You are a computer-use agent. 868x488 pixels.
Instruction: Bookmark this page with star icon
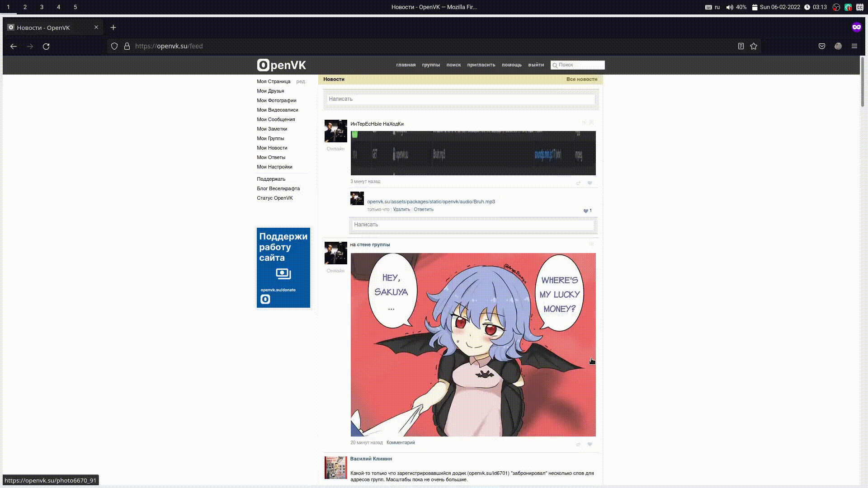(x=754, y=46)
